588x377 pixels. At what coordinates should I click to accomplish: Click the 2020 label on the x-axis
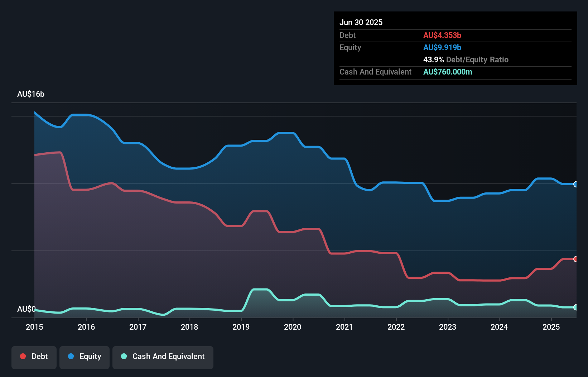click(x=292, y=327)
